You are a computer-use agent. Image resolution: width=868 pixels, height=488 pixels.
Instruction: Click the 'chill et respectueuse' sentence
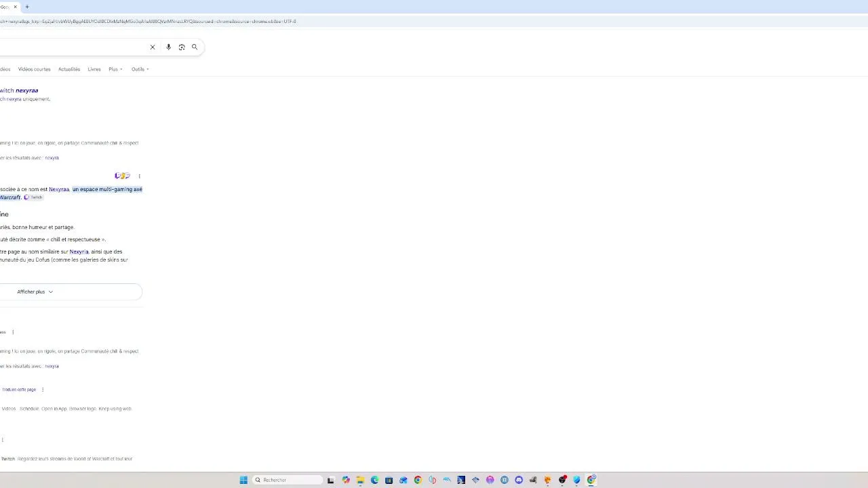(x=53, y=239)
